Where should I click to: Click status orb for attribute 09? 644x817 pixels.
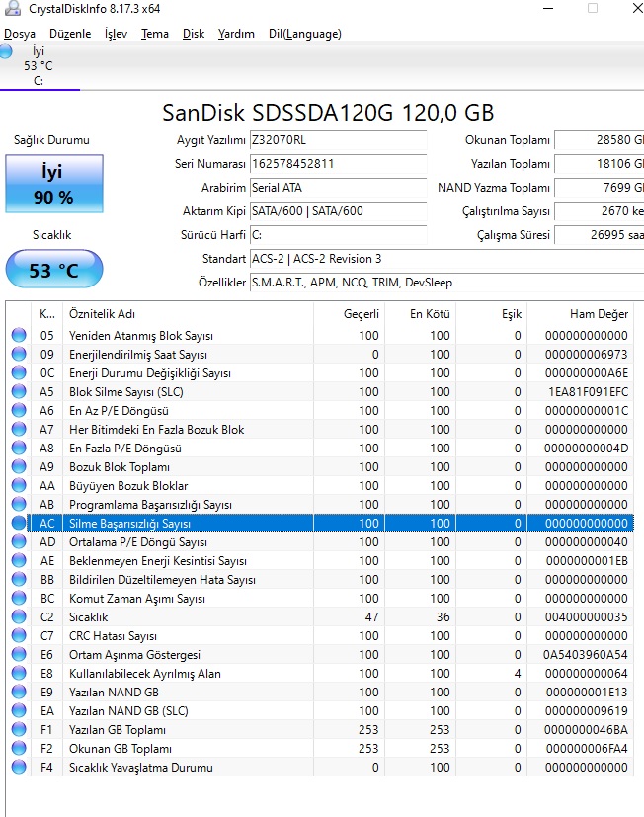[x=19, y=354]
